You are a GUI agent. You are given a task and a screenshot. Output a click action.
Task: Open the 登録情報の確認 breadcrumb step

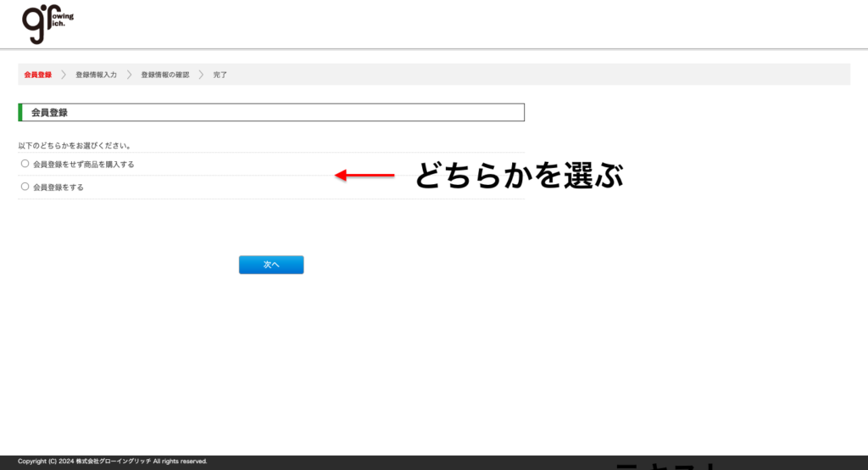[164, 75]
